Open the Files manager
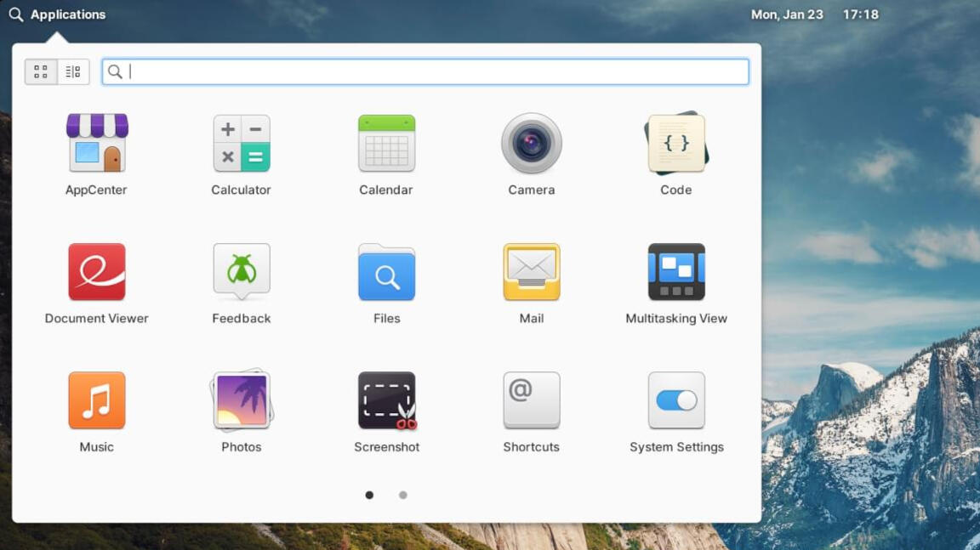Screen dimensions: 980x550 click(386, 272)
